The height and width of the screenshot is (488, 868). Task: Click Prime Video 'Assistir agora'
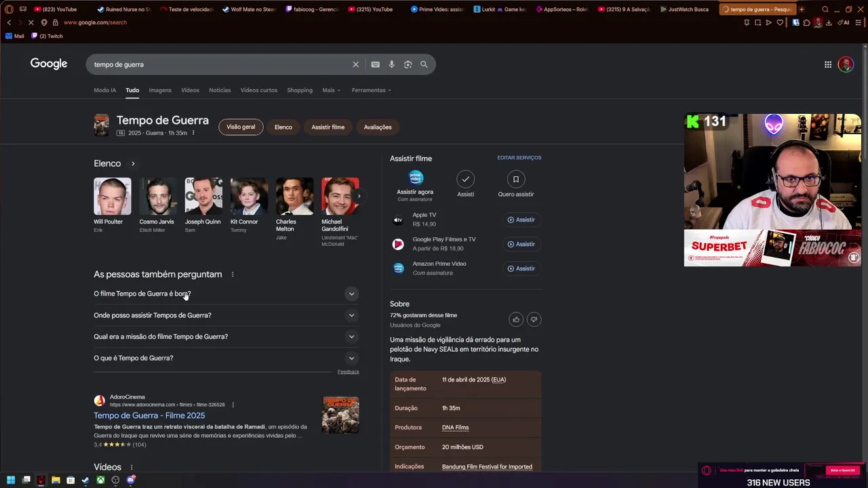tap(415, 186)
